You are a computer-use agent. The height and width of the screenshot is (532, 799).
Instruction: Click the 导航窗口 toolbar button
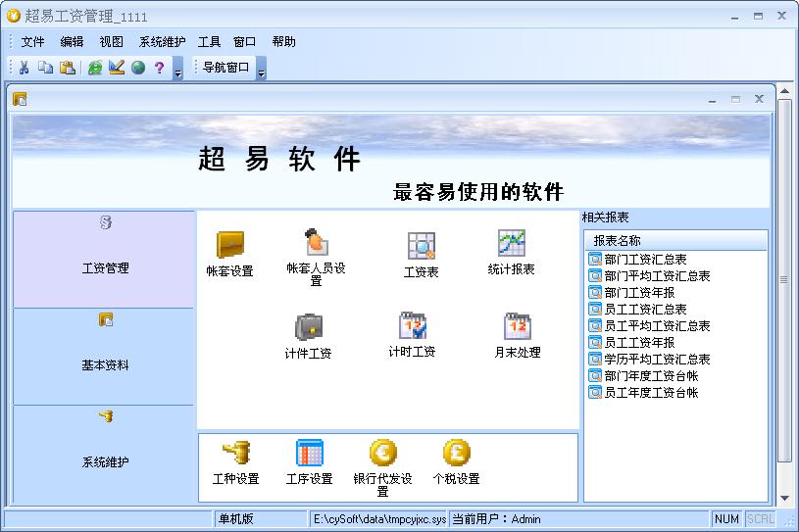[x=225, y=68]
